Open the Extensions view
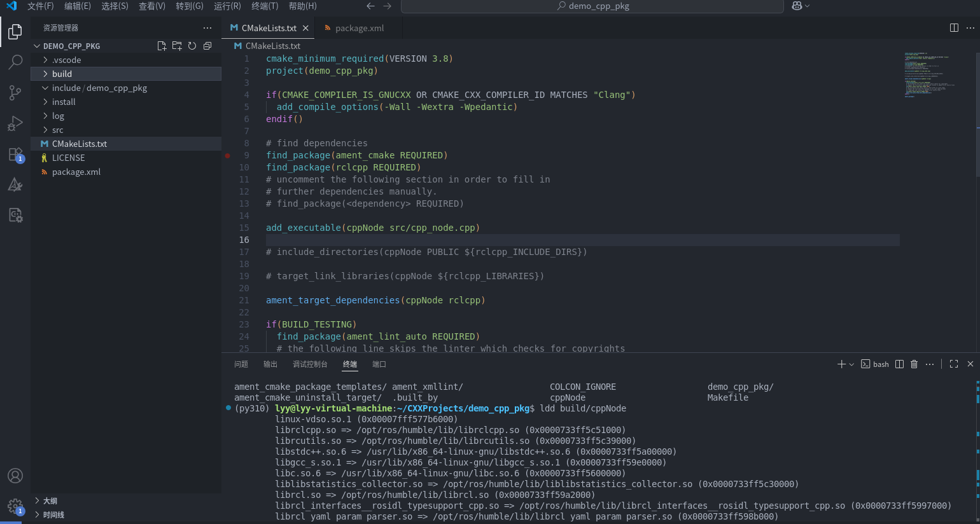This screenshot has width=980, height=524. [15, 155]
